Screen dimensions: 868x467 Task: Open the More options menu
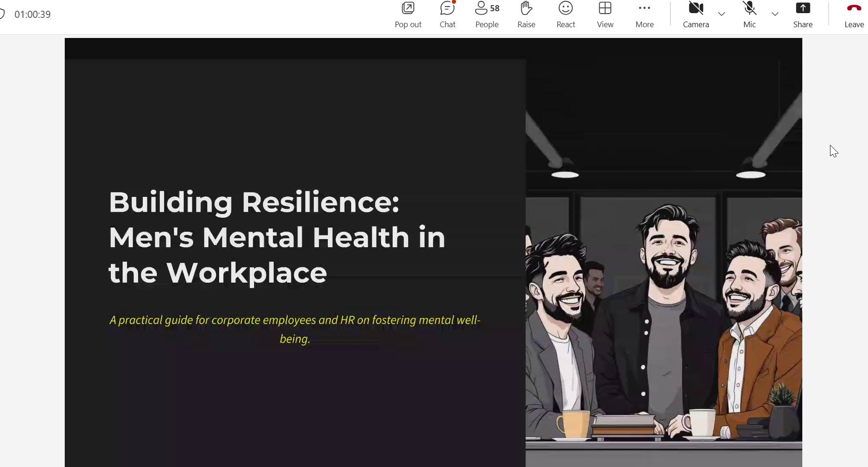pyautogui.click(x=644, y=15)
